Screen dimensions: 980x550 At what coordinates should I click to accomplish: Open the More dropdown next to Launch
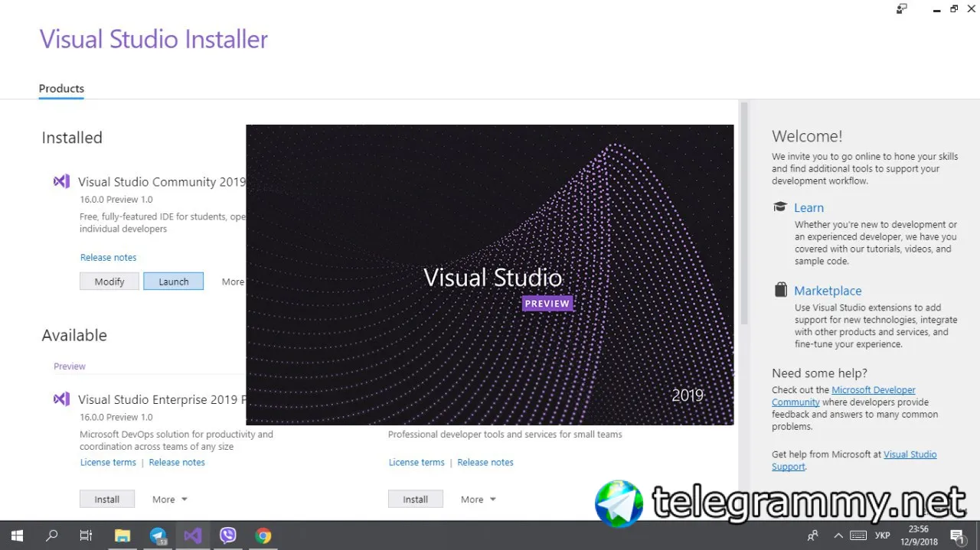click(234, 282)
